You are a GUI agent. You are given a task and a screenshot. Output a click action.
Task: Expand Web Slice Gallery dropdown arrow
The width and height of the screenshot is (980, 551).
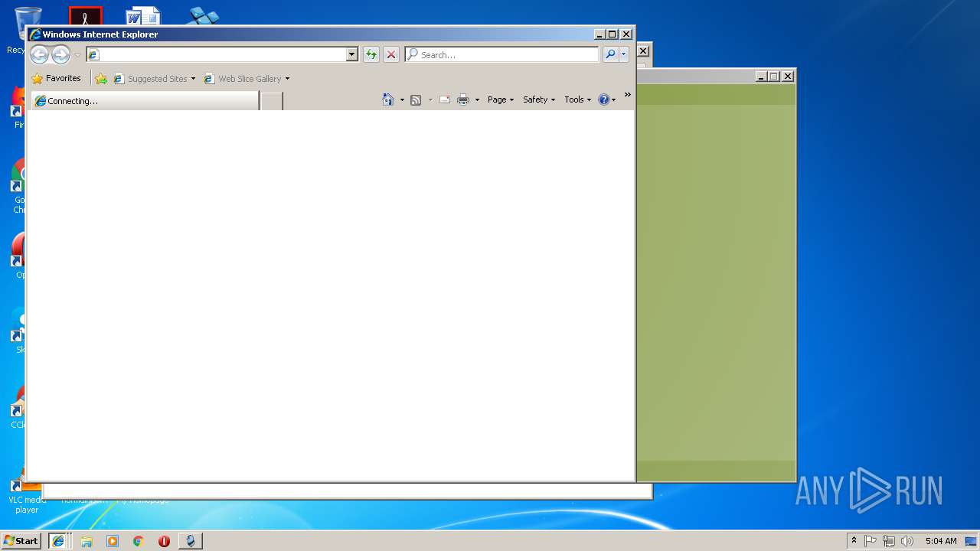(x=287, y=79)
